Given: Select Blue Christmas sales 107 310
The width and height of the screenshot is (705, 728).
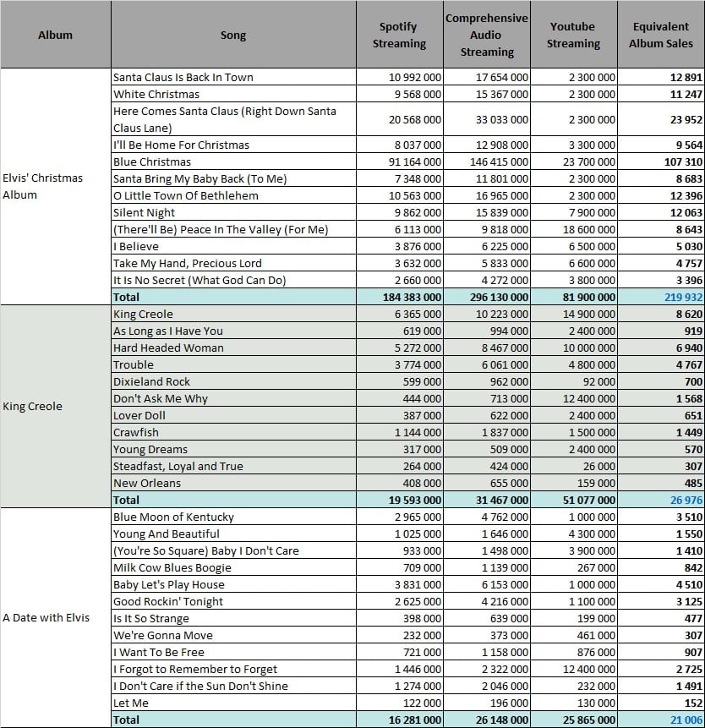Looking at the screenshot, I should 661,161.
